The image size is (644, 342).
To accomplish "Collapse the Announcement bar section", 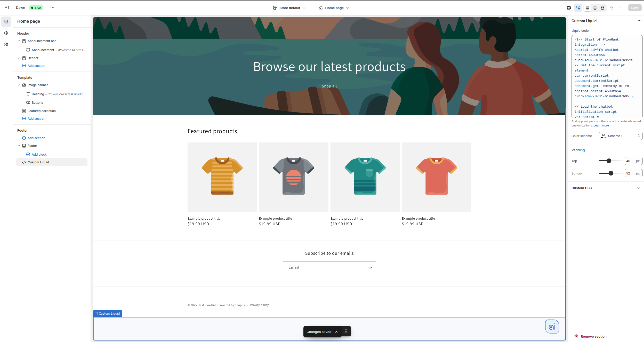I will pyautogui.click(x=19, y=41).
